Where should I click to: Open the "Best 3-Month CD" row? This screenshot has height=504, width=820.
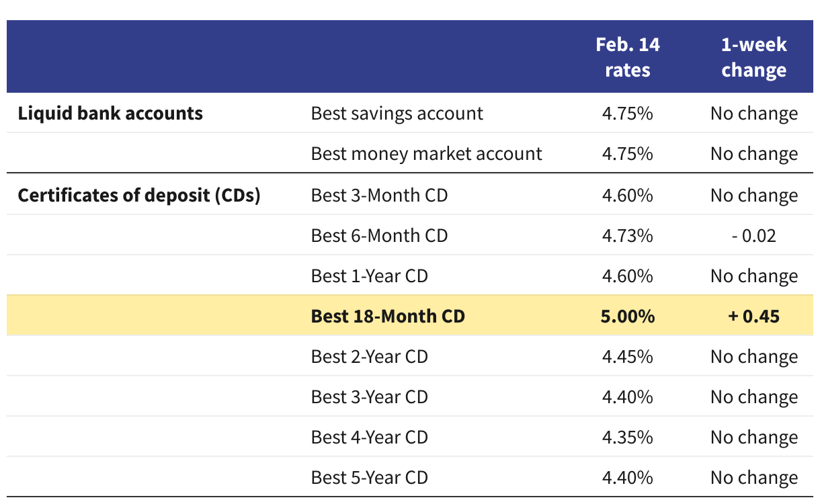point(379,196)
